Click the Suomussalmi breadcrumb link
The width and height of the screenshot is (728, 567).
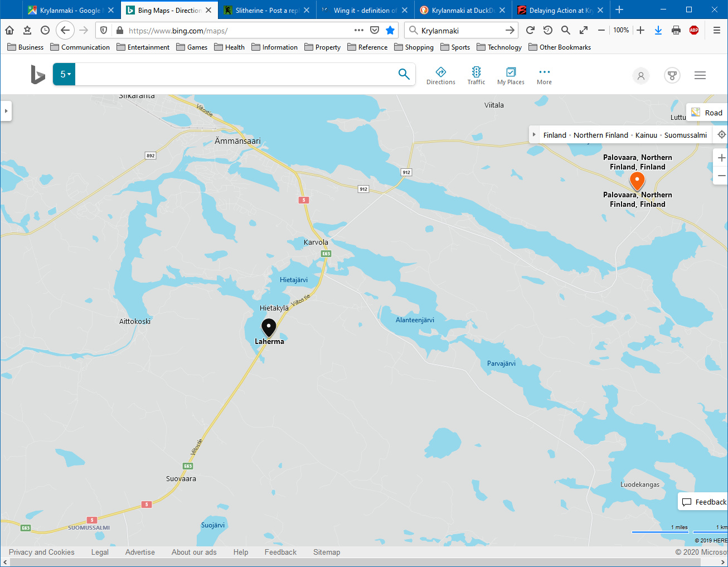(685, 135)
